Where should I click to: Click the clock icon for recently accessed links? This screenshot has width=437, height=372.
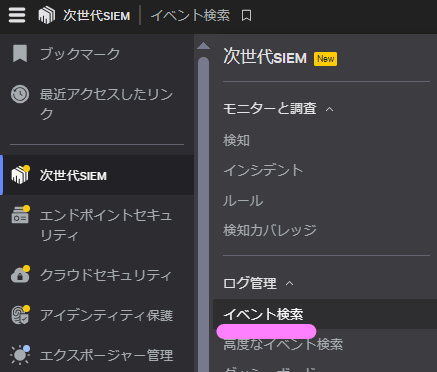click(20, 94)
